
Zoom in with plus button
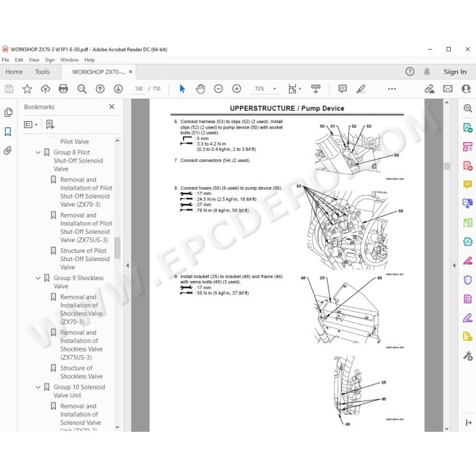pyautogui.click(x=237, y=88)
